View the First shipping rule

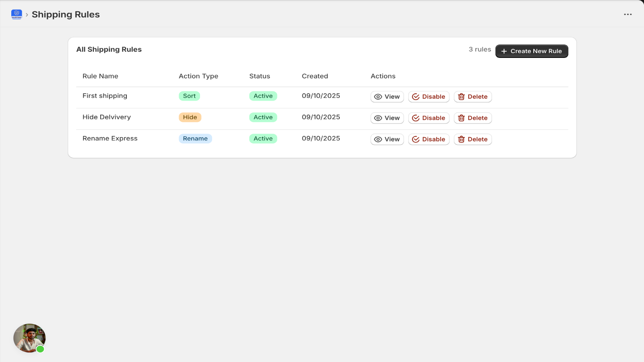(387, 97)
